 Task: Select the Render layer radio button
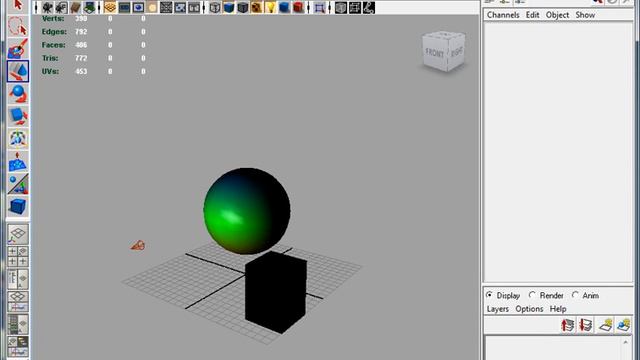pos(532,295)
